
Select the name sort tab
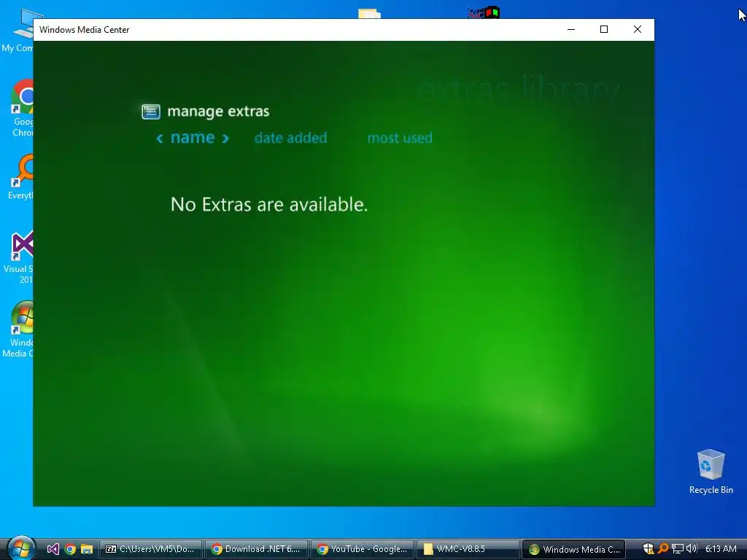point(193,138)
